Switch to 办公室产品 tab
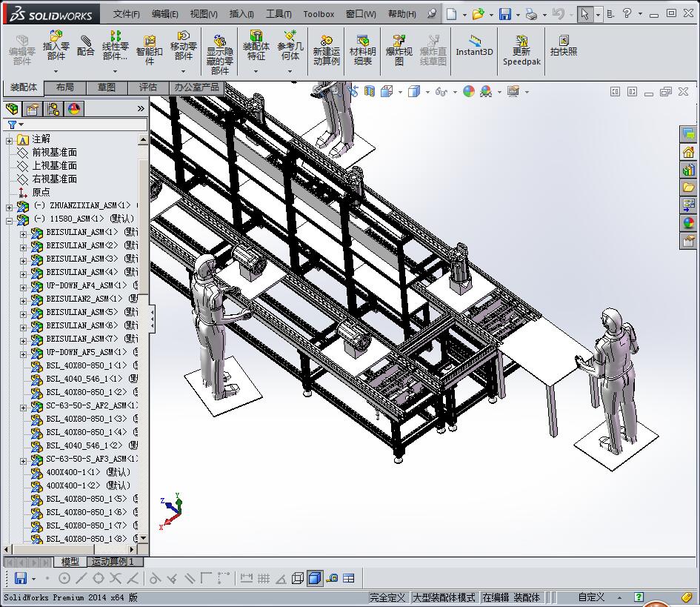Viewport: 700px width, 607px height. click(x=196, y=87)
